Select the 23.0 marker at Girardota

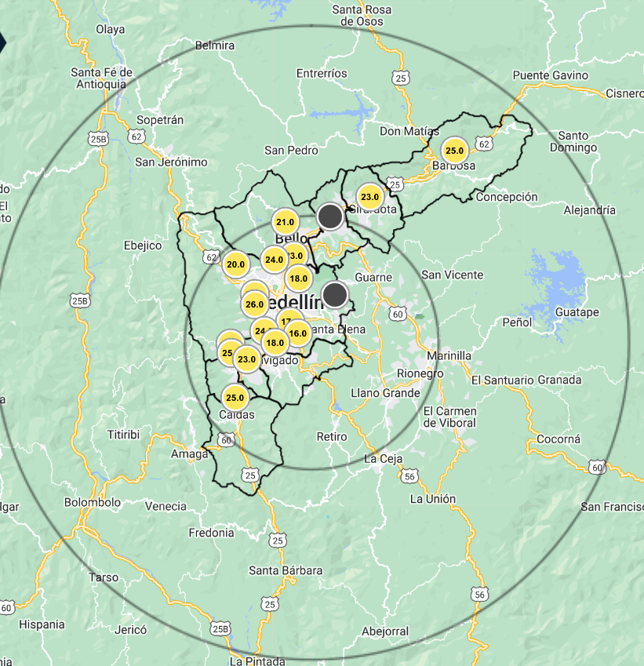(x=369, y=197)
